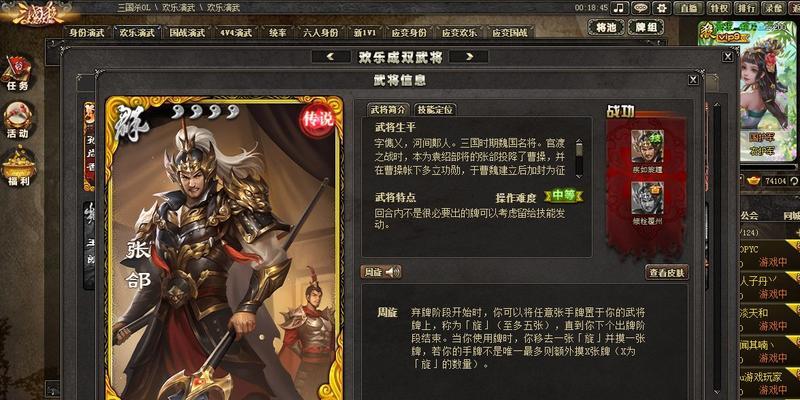
Task: Go to next general category arrow
Action: [x=469, y=57]
